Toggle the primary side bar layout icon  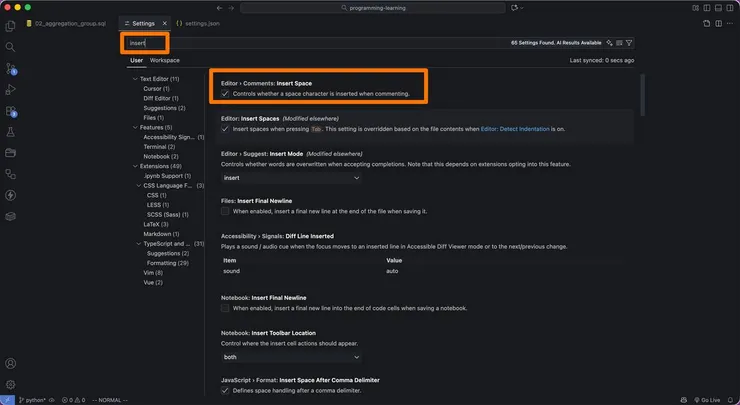pos(707,8)
